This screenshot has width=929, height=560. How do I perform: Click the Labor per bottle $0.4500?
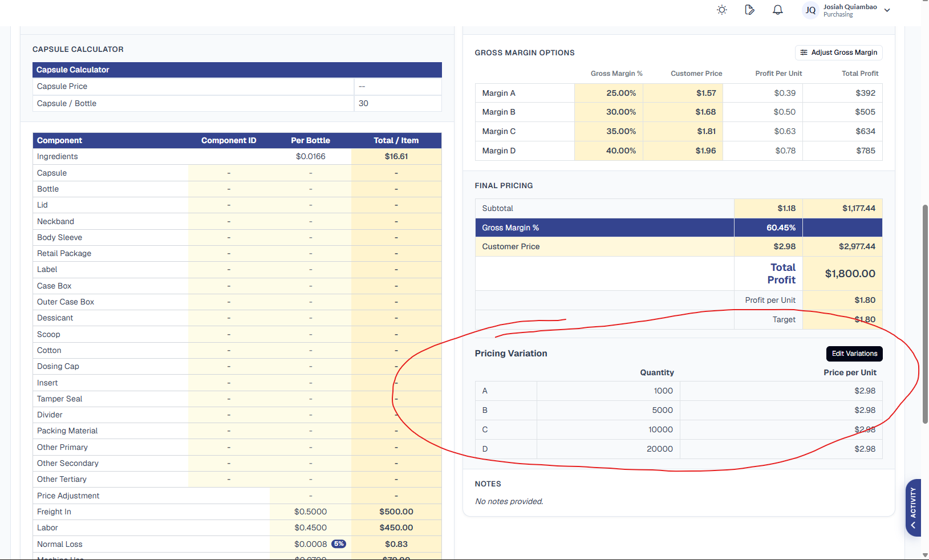point(311,527)
